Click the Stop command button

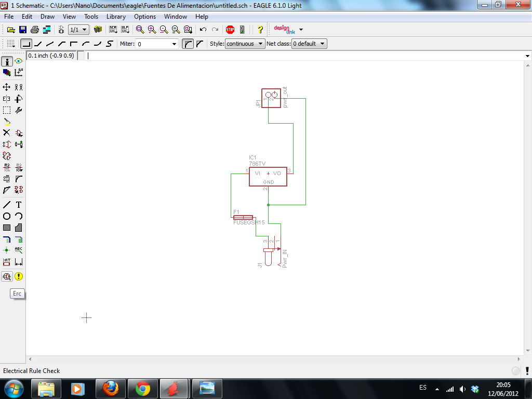[230, 30]
